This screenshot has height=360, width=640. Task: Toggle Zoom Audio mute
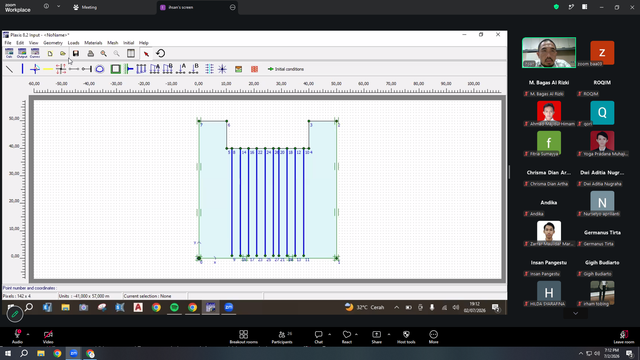click(x=17, y=337)
